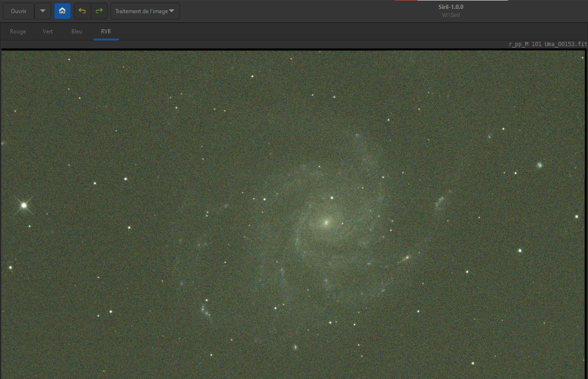This screenshot has height=379, width=588.
Task: Undo the last operation
Action: coord(82,11)
